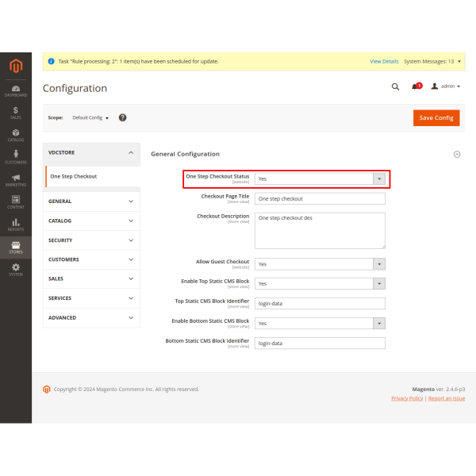Image resolution: width=476 pixels, height=476 pixels.
Task: Click the Save Config button
Action: coord(436,117)
